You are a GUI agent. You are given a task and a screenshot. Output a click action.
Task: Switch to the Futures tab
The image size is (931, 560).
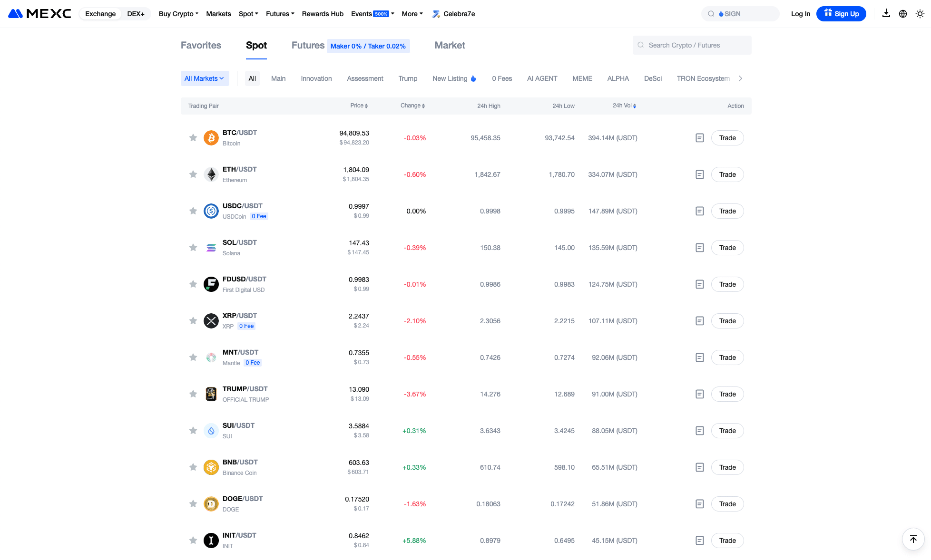(307, 45)
